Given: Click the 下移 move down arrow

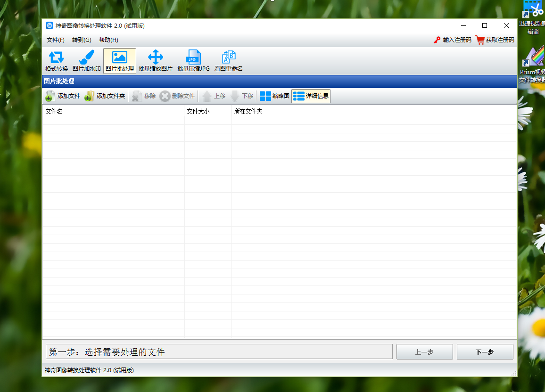Looking at the screenshot, I should [x=242, y=96].
